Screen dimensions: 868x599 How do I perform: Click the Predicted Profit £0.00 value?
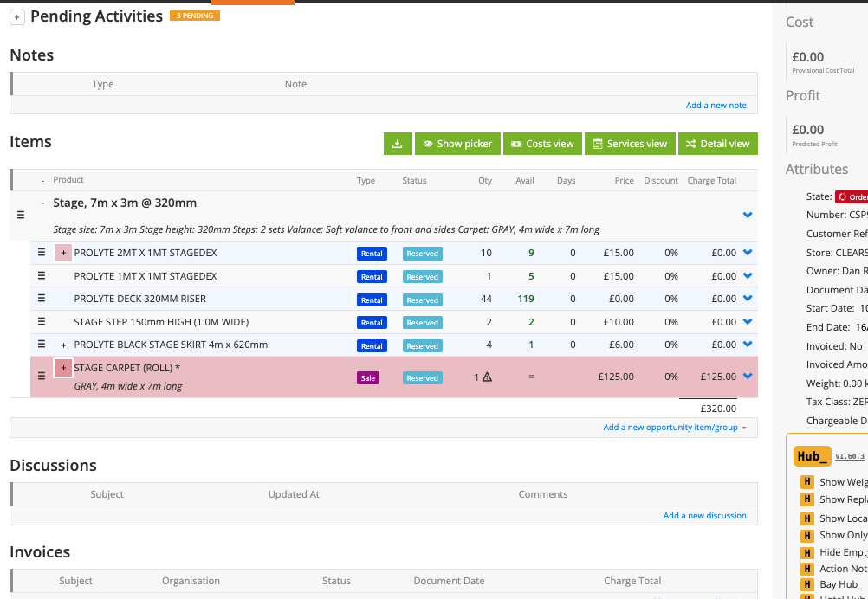(807, 130)
